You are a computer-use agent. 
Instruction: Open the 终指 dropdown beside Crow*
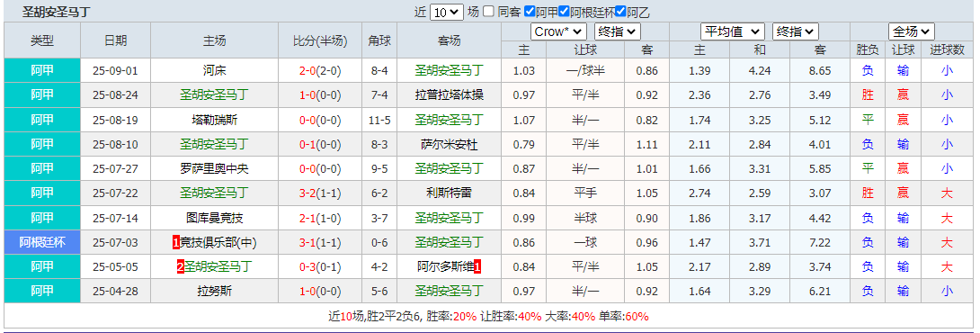(x=618, y=31)
